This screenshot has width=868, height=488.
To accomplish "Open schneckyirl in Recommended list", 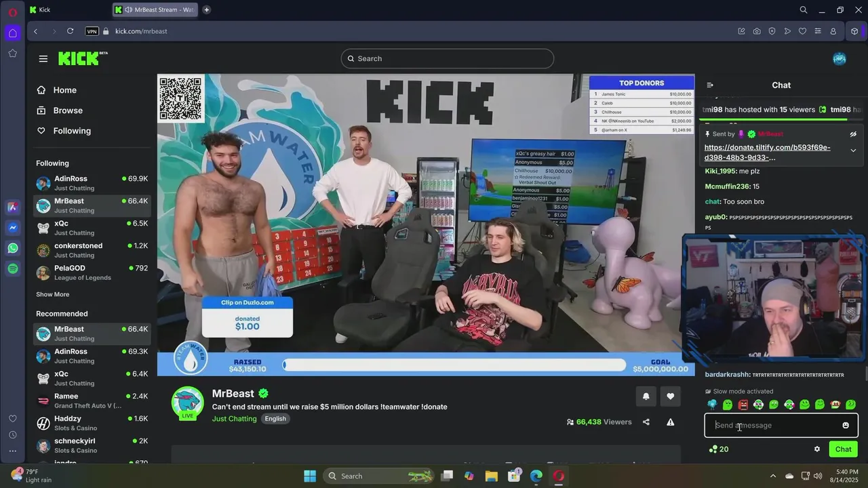I will [x=92, y=445].
